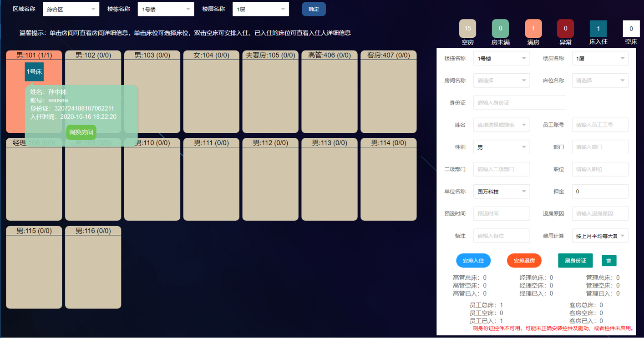Image resolution: width=644 pixels, height=338 pixels.
Task: Select bed 1号床 in room 101
Action: point(34,72)
